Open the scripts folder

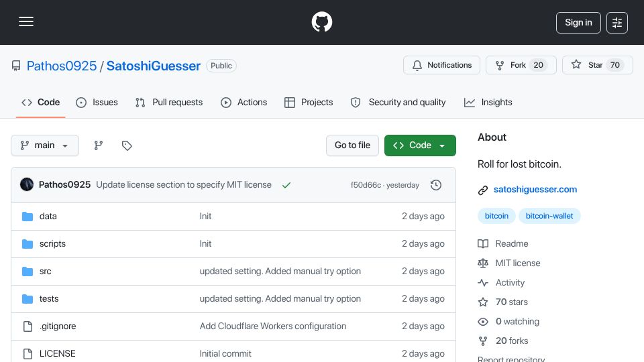52,244
